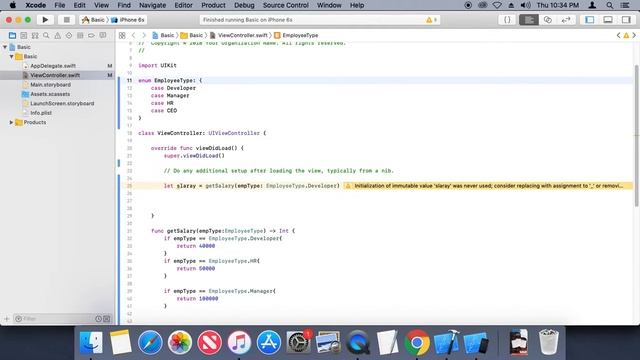Open the Editor menu

tap(183, 5)
